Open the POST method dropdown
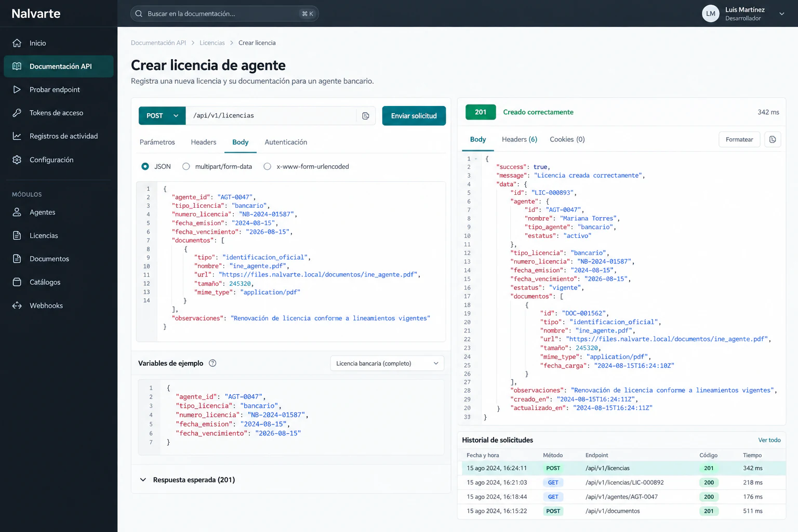The width and height of the screenshot is (798, 532). (x=162, y=116)
